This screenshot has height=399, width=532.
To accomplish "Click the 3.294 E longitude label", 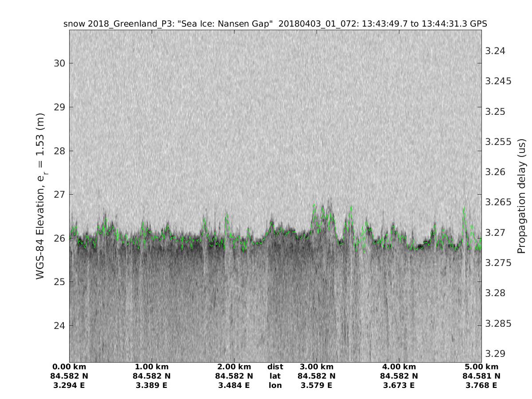I will pyautogui.click(x=70, y=385).
